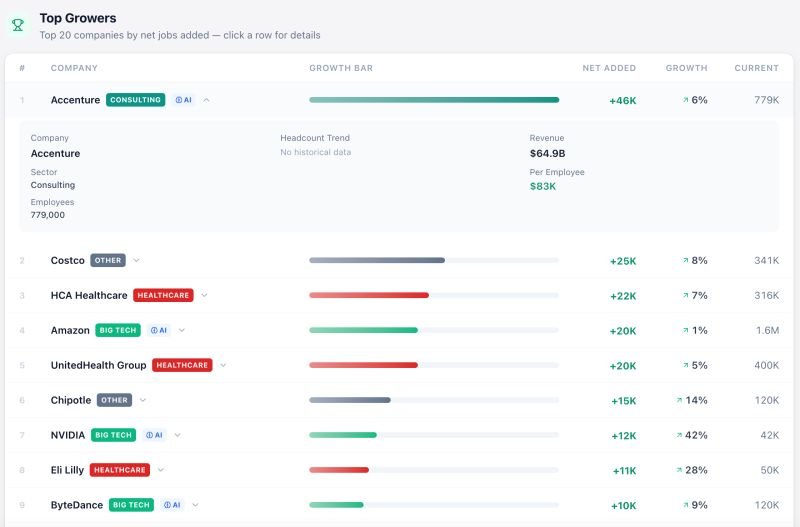This screenshot has height=527, width=800.
Task: Click the GROWTH BAR column header
Action: coord(341,68)
